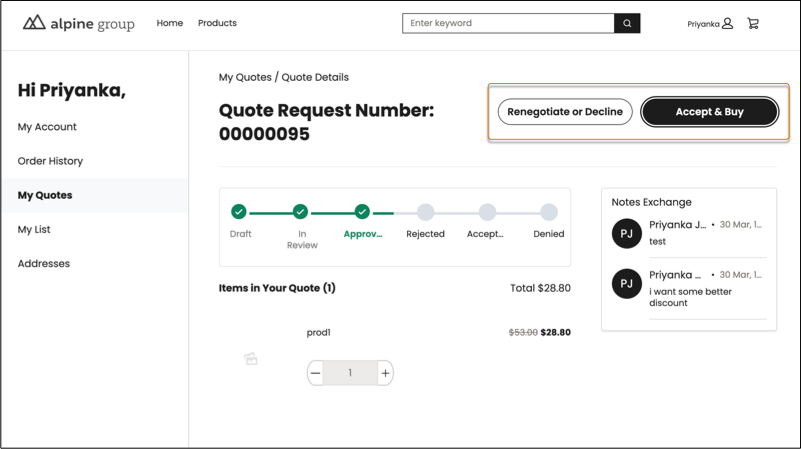Click the prod1 quantity field

pos(350,373)
